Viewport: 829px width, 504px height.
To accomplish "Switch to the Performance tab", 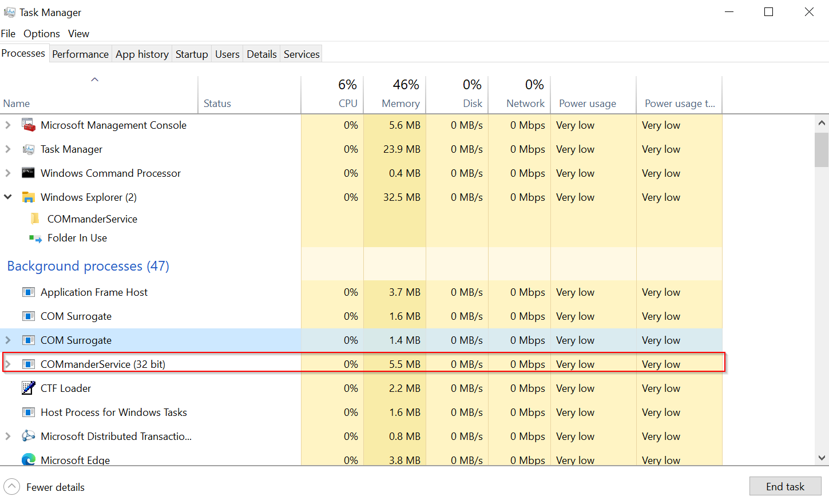I will pos(80,54).
